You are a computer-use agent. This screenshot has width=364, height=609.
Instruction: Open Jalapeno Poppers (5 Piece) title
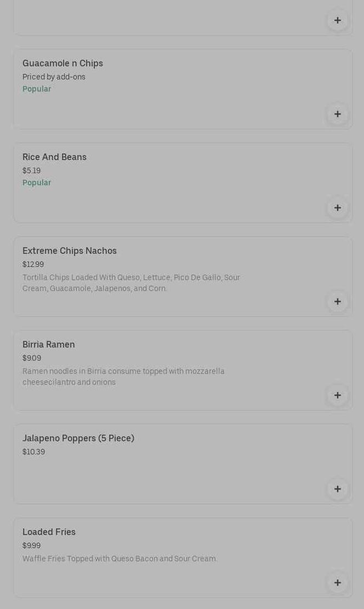click(78, 438)
